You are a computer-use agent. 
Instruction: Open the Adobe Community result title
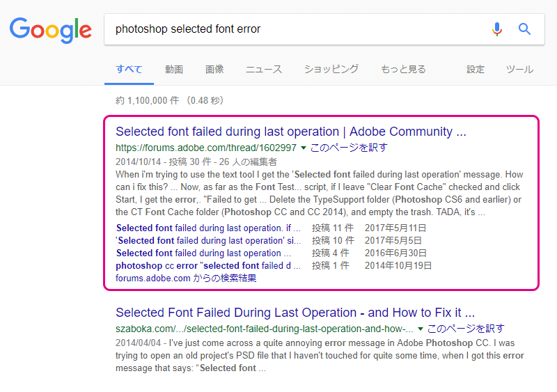pyautogui.click(x=291, y=132)
